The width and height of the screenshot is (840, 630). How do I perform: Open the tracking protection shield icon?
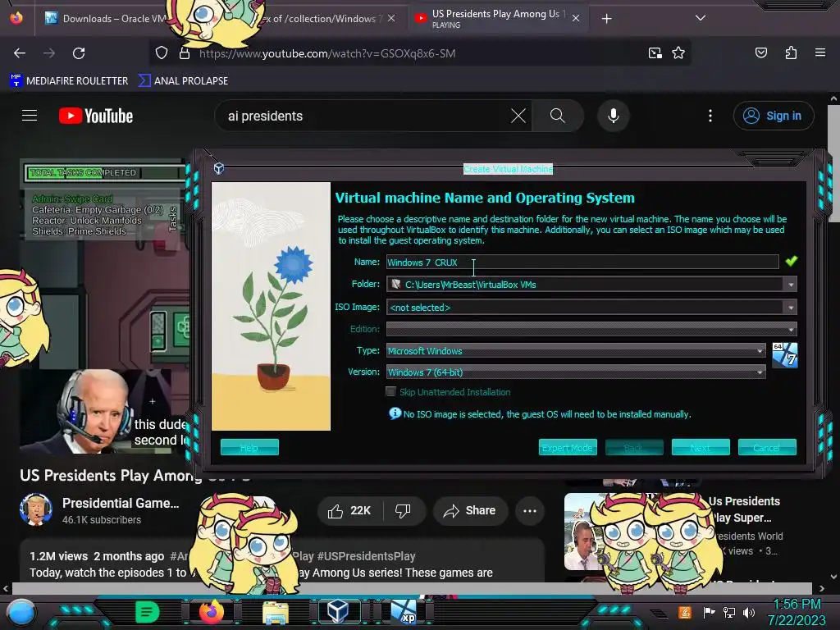[x=162, y=53]
